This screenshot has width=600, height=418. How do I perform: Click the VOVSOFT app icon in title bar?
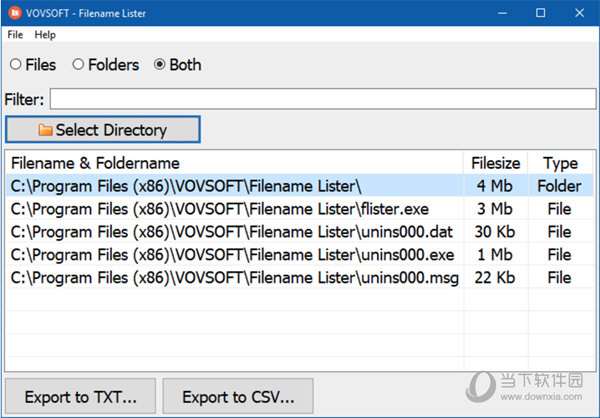15,13
